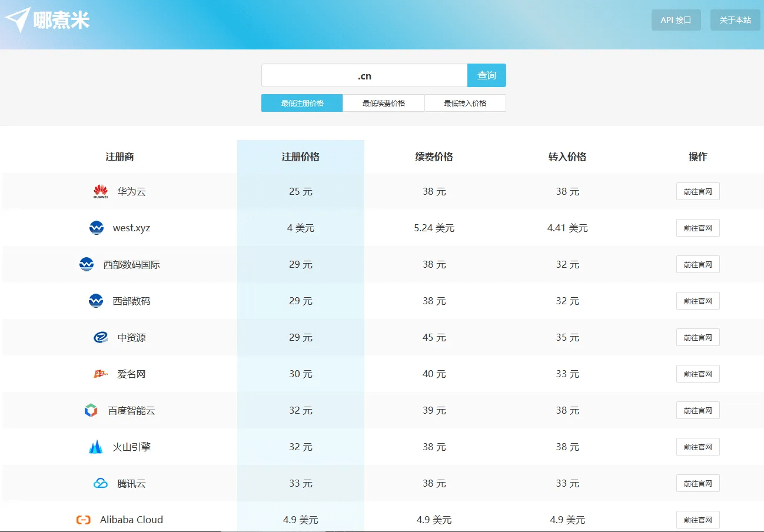Click the 百度智能云 logo icon
Viewport: 764px width, 532px height.
(x=91, y=411)
